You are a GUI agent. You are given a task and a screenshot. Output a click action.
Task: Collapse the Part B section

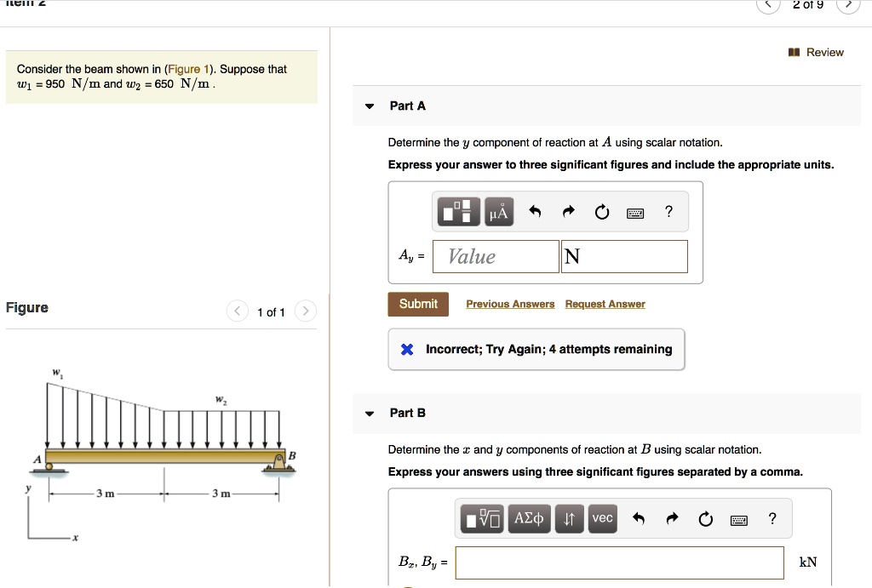(368, 413)
